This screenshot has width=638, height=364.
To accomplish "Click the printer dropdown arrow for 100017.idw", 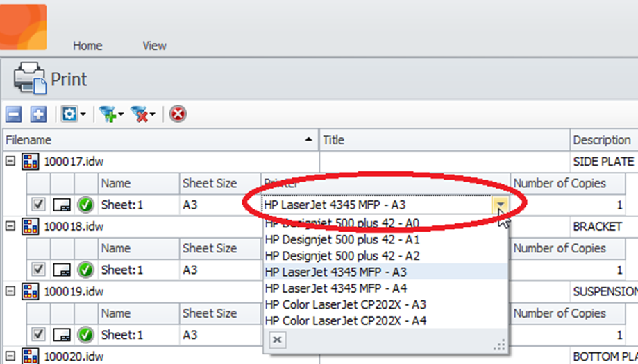I will tap(500, 205).
